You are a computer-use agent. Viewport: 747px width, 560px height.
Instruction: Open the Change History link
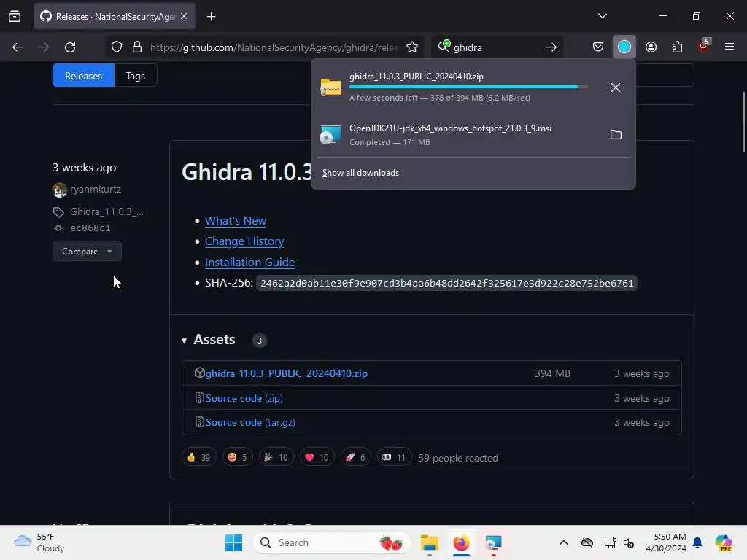(x=244, y=241)
